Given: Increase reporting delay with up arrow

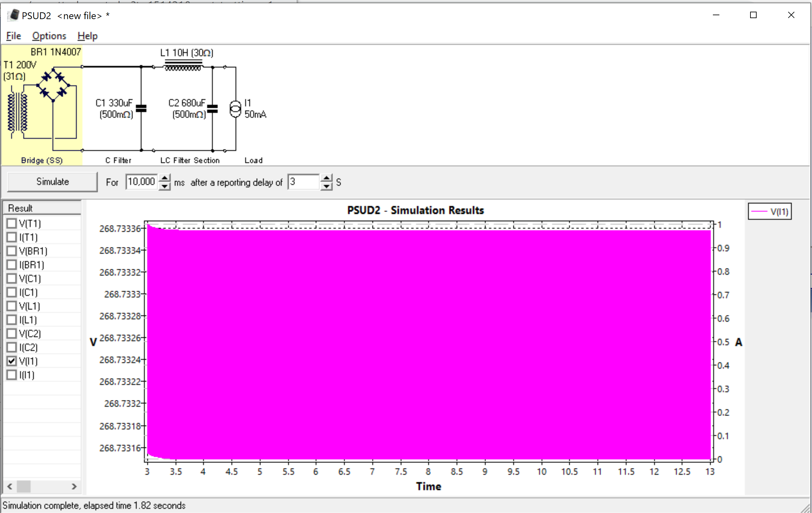Looking at the screenshot, I should coord(326,178).
